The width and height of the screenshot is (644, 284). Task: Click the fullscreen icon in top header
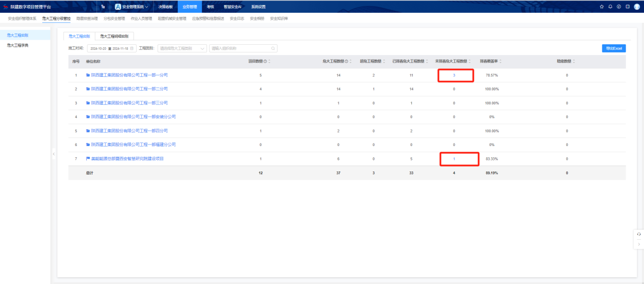click(628, 7)
